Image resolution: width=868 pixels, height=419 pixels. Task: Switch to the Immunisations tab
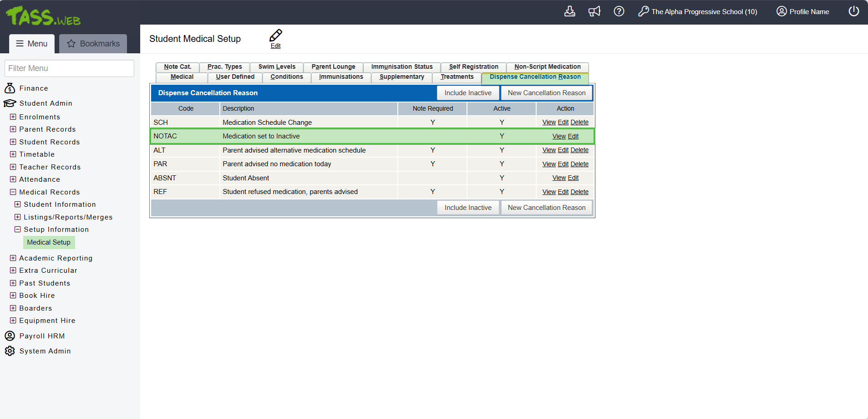click(x=341, y=77)
